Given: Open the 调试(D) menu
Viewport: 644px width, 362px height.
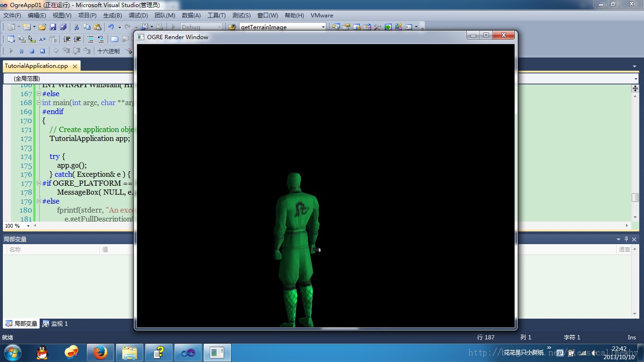Looking at the screenshot, I should tap(138, 15).
